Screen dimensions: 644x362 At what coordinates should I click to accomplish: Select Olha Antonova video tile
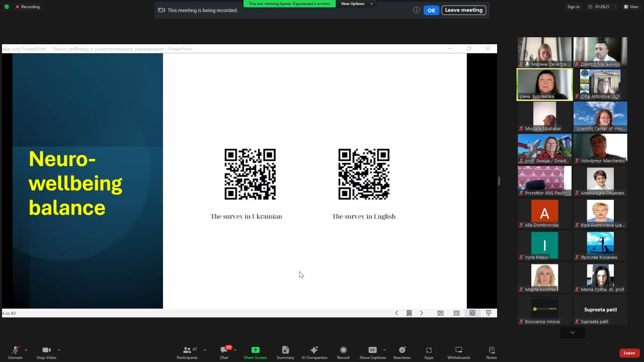[600, 84]
